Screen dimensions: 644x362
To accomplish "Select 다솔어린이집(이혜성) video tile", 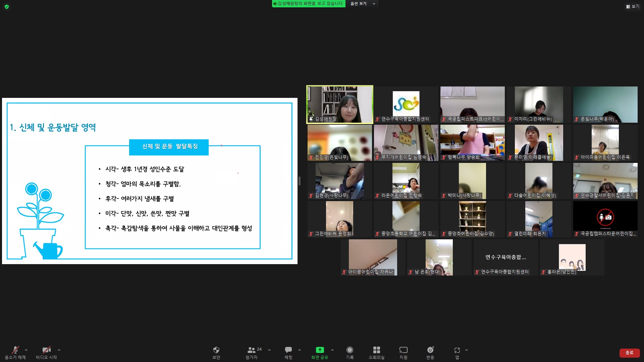I will coord(539,181).
